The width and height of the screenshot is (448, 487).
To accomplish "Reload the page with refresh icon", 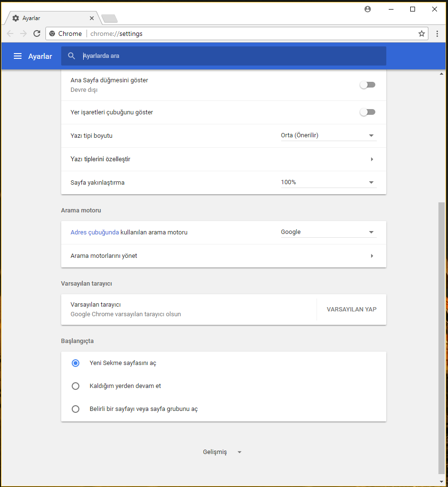I will tap(37, 33).
